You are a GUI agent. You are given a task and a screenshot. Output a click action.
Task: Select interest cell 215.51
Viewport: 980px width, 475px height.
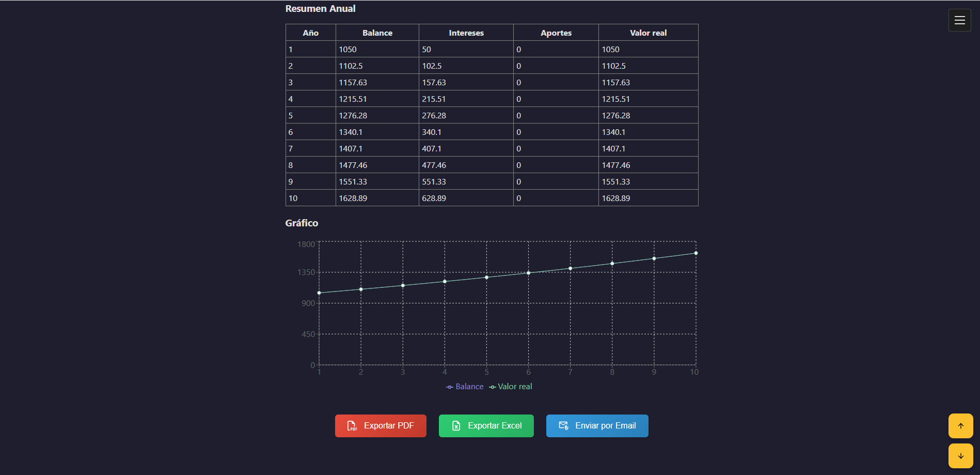pyautogui.click(x=466, y=99)
